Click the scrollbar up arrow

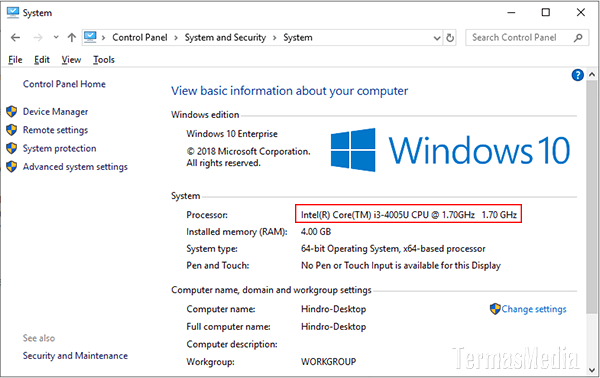tap(592, 75)
